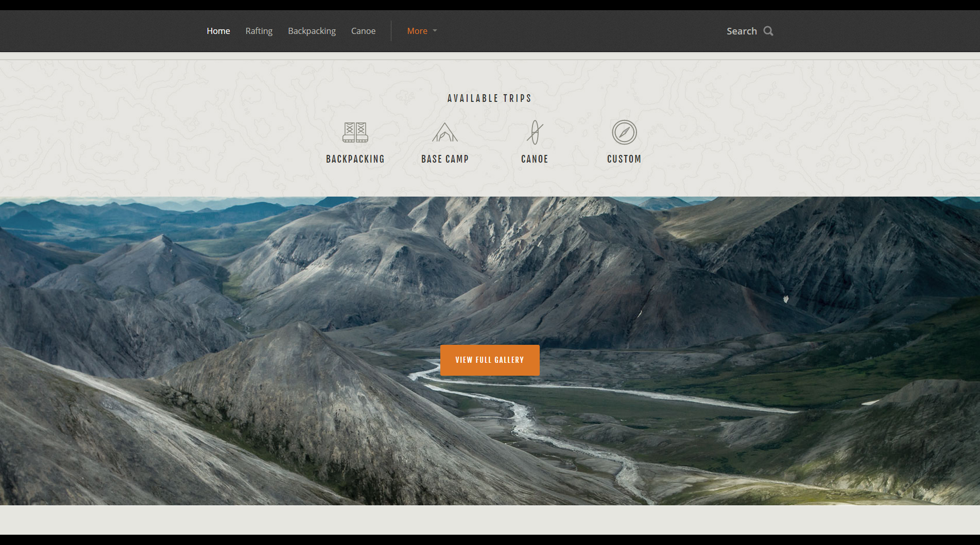Select the Backpacking boots icon under Available Trips
This screenshot has height=545, width=980.
pos(355,132)
